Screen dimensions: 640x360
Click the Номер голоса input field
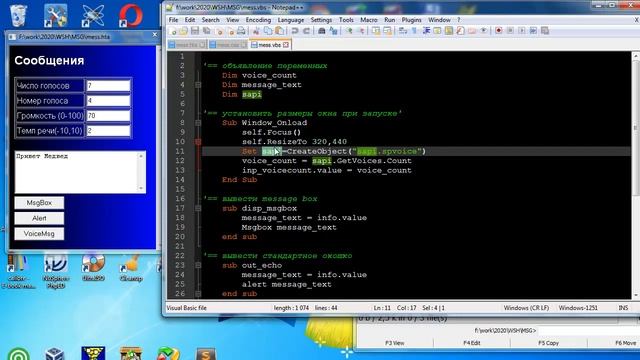pos(108,101)
